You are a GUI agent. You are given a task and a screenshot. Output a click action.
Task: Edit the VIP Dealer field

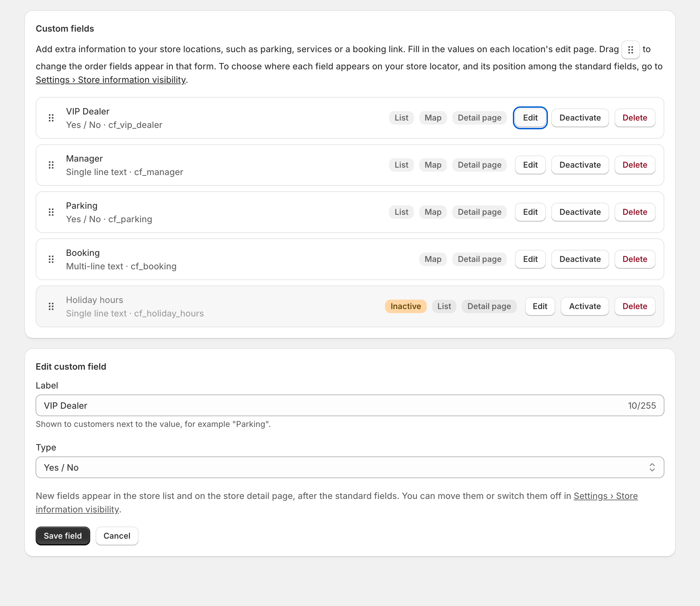point(530,118)
